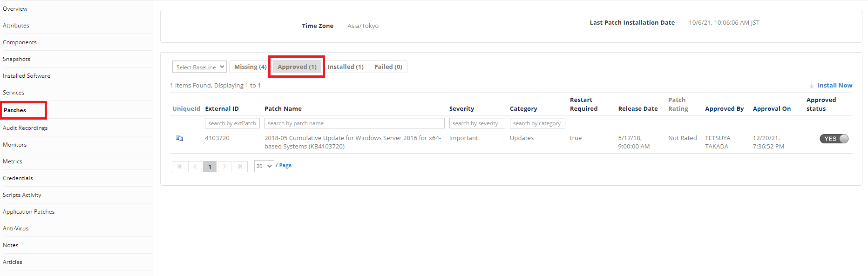Open the Installed (1) tab
868x276 pixels.
click(346, 67)
